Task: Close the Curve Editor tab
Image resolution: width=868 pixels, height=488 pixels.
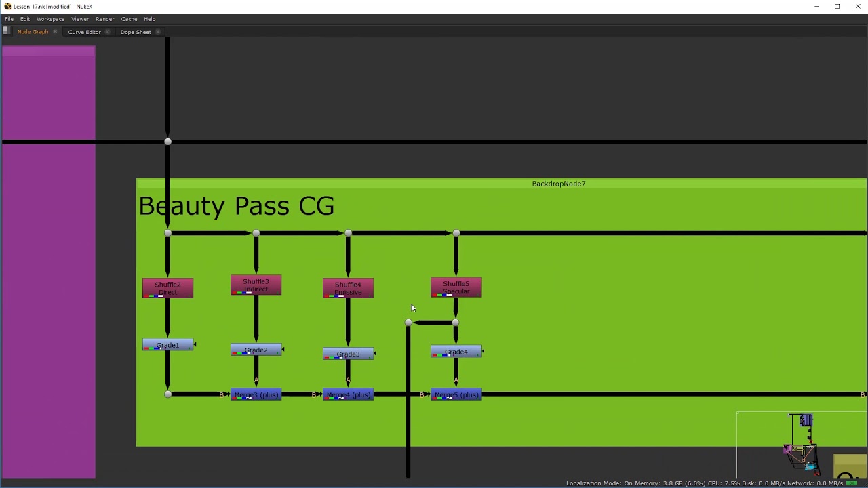Action: [107, 32]
